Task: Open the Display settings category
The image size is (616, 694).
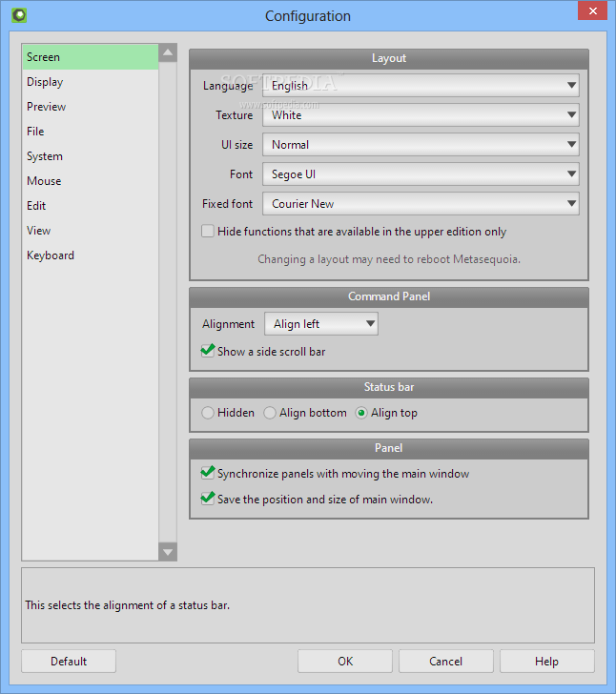Action: (x=91, y=82)
